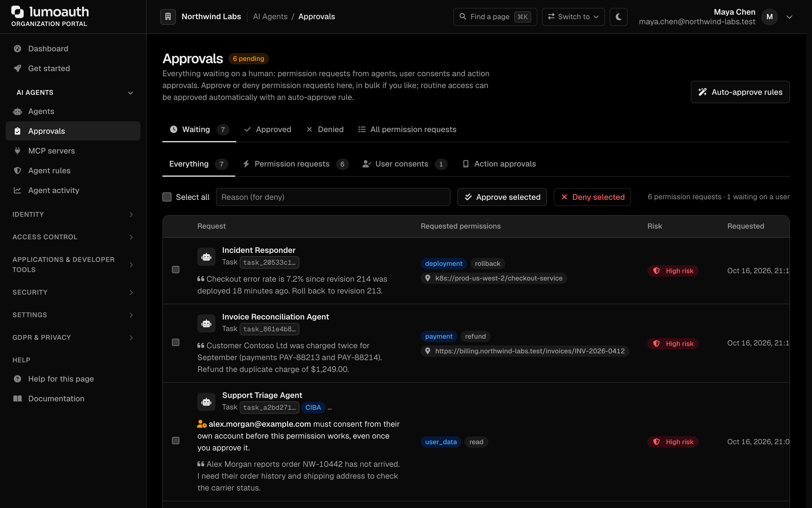This screenshot has height=508, width=812.
Task: Open Documentation book item
Action: click(73, 398)
